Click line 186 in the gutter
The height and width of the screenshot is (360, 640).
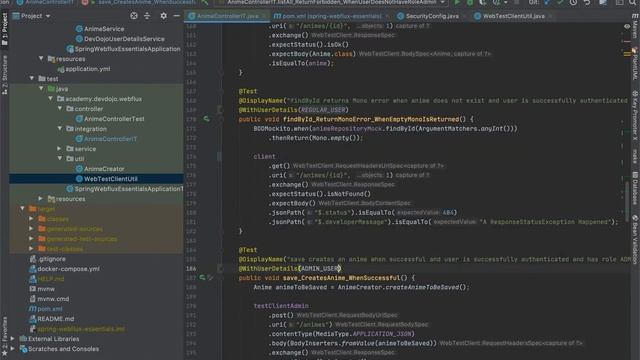[x=191, y=268]
